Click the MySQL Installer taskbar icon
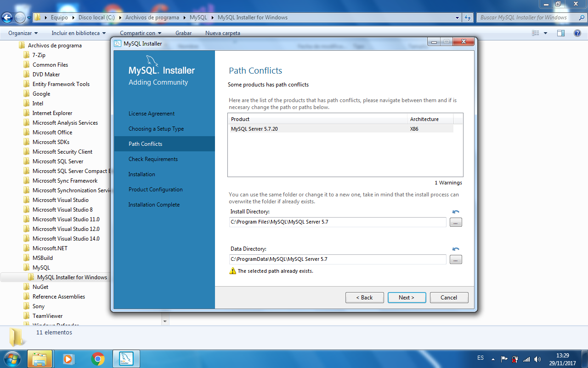588x368 pixels. 126,359
